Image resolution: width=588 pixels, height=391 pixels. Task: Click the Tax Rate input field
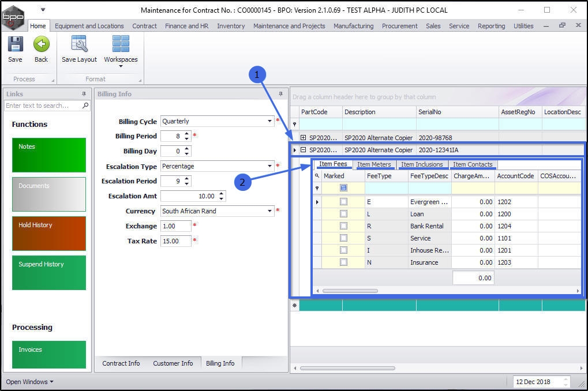[x=175, y=241]
